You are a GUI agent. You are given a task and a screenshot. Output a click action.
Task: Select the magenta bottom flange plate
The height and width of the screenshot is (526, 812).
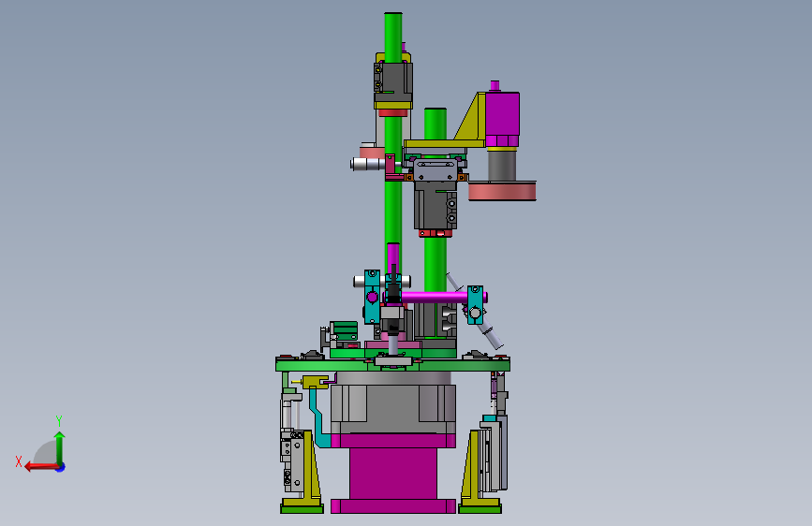click(393, 505)
